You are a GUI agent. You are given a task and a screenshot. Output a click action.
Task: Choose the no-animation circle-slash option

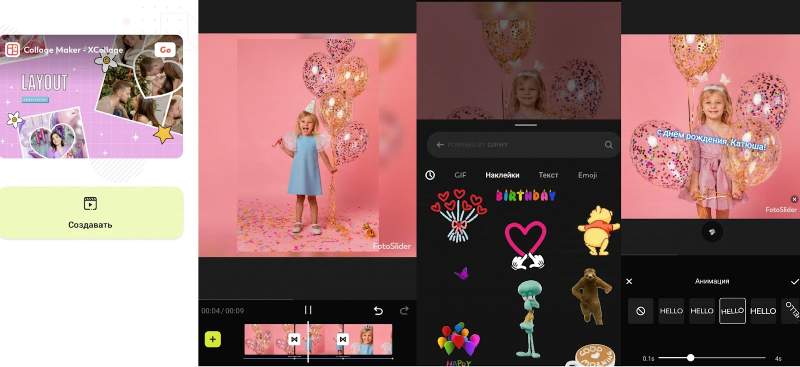point(640,311)
